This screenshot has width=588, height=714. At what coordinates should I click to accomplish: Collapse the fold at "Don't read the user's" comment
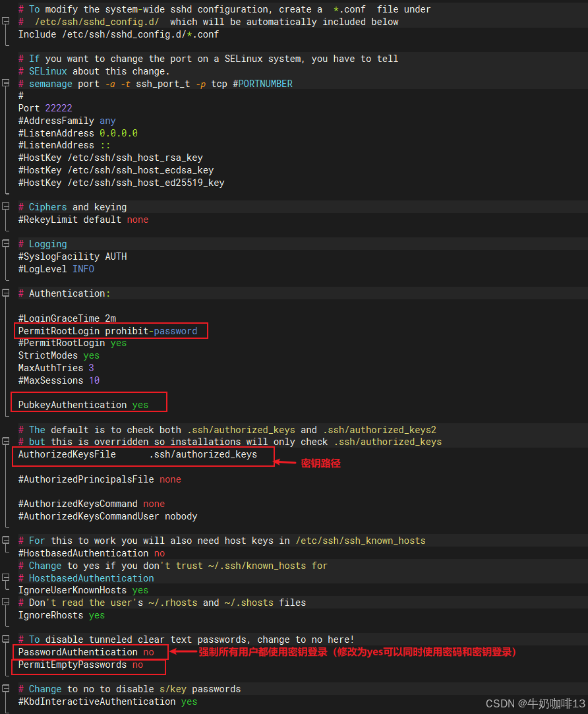coord(5,603)
